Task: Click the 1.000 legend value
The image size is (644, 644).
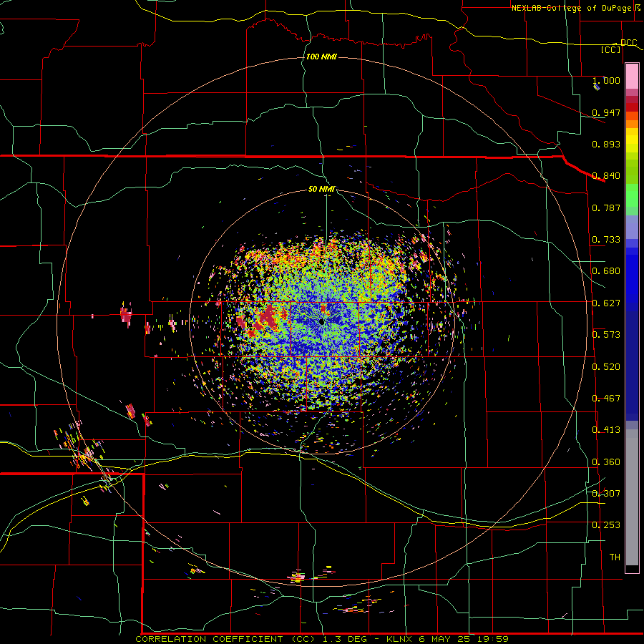Action: (x=606, y=80)
